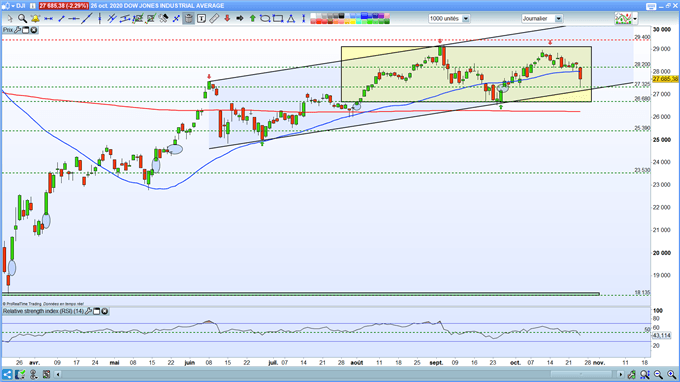Select the ruler measurement tool
The width and height of the screenshot is (680, 382).
214,19
